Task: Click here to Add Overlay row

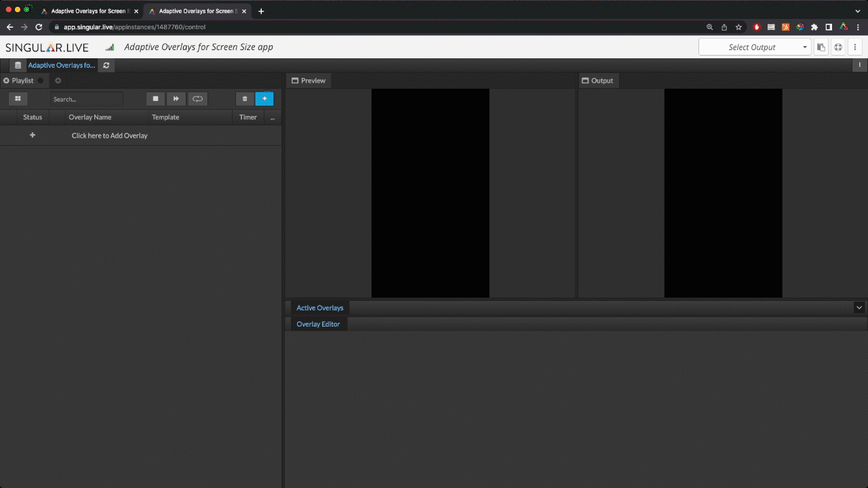Action: click(109, 136)
